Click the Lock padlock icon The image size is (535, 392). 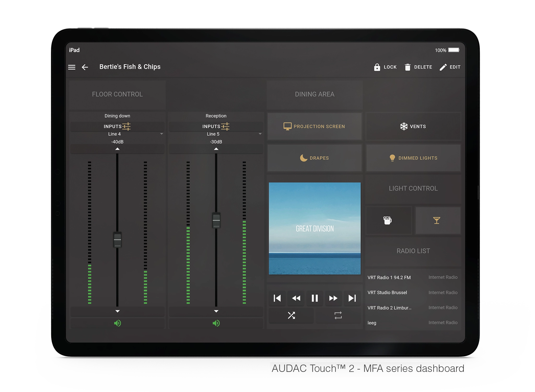click(377, 67)
